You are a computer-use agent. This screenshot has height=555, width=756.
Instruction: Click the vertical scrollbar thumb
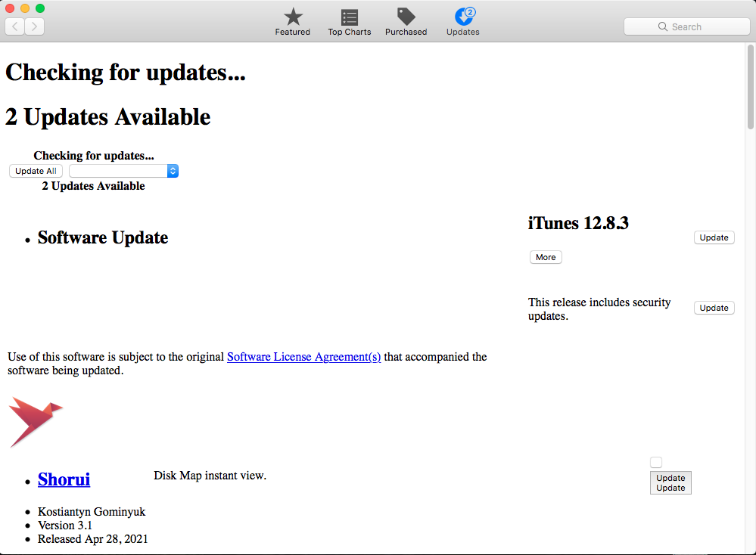click(x=750, y=87)
